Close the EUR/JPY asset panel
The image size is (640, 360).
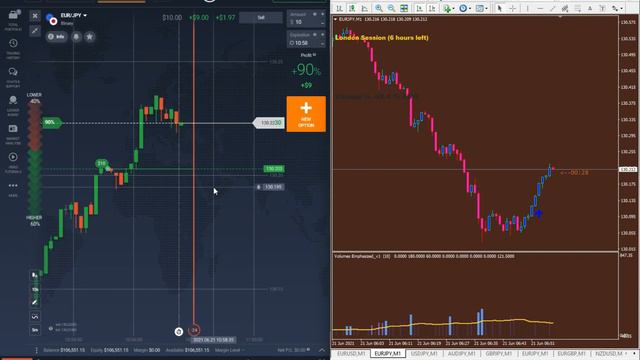(x=35, y=16)
